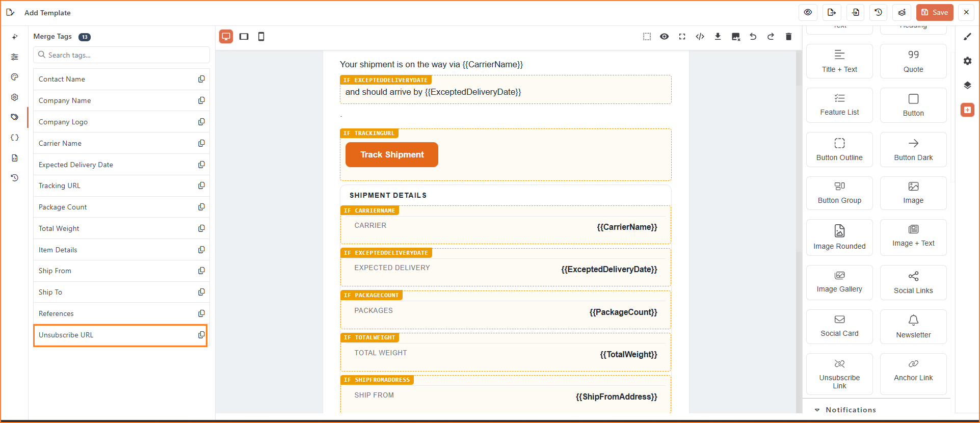This screenshot has width=980, height=423.
Task: Select the Image Gallery block
Action: [839, 283]
